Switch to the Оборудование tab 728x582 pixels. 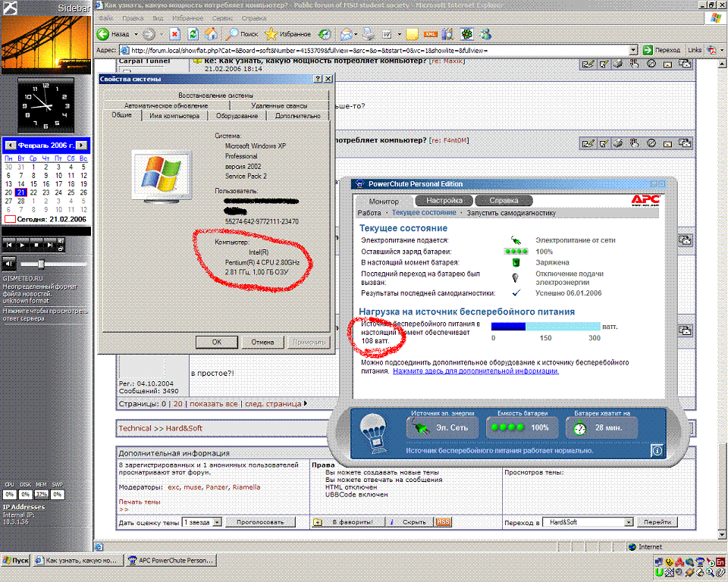(237, 115)
